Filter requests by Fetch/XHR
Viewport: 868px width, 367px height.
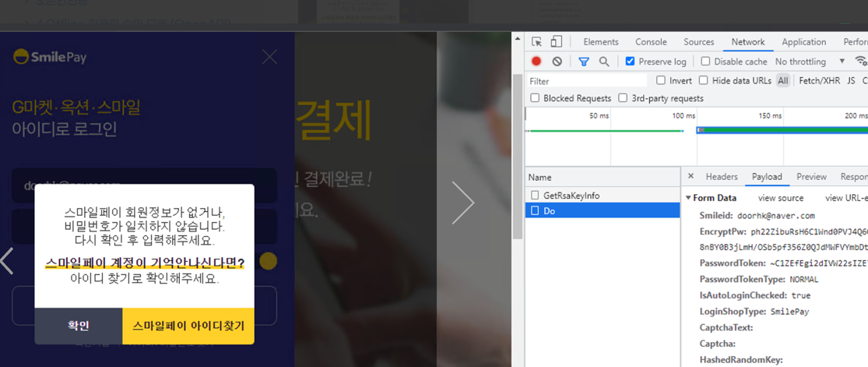tap(819, 80)
